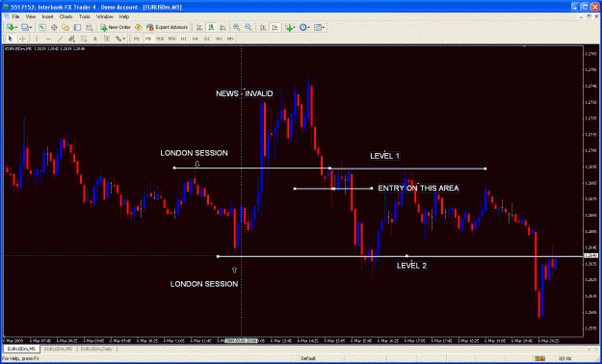Toggle Chart Shift on the chart
Viewport: 602px width, 364px height.
(x=275, y=27)
